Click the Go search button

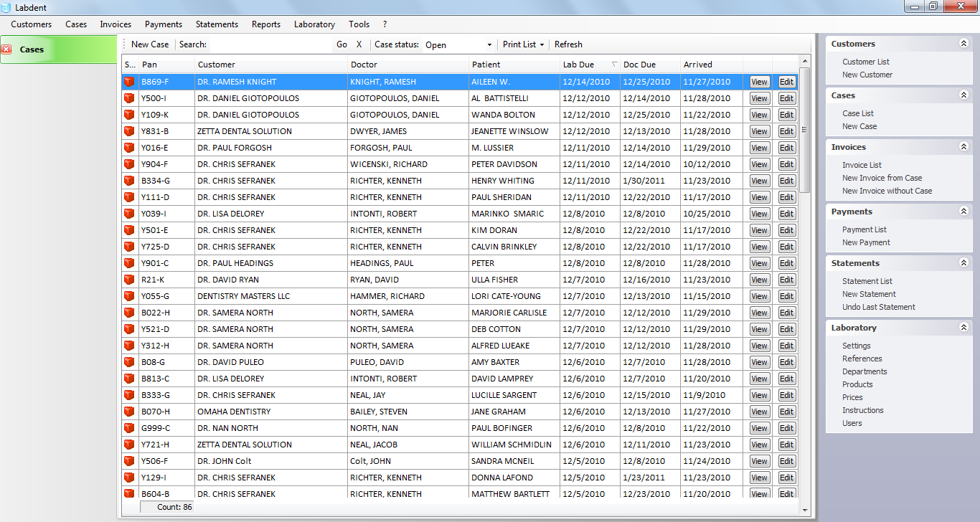tap(341, 44)
